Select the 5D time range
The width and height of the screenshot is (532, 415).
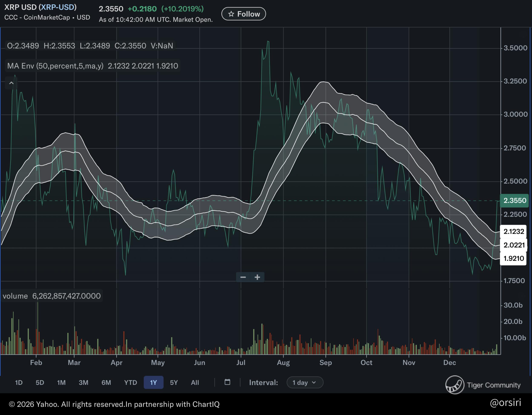40,382
